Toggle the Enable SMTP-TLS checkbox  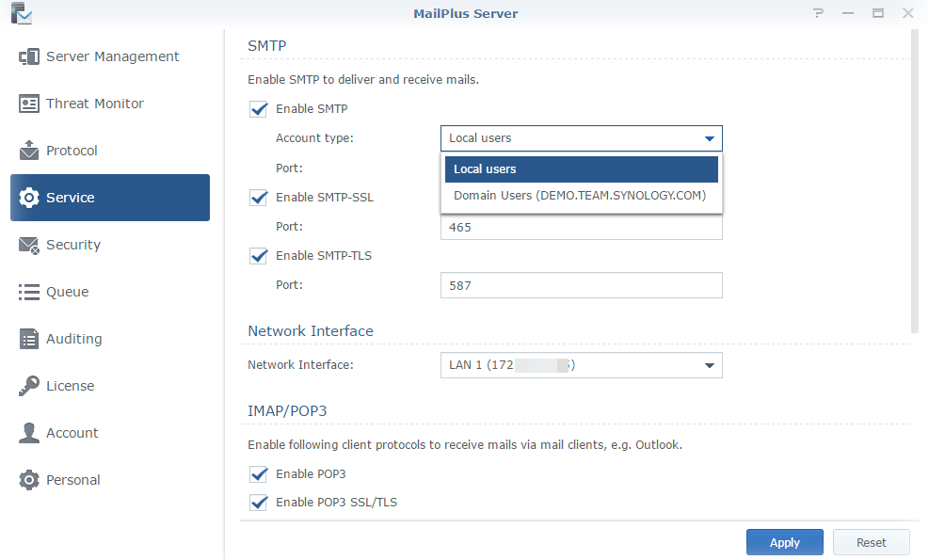[258, 256]
